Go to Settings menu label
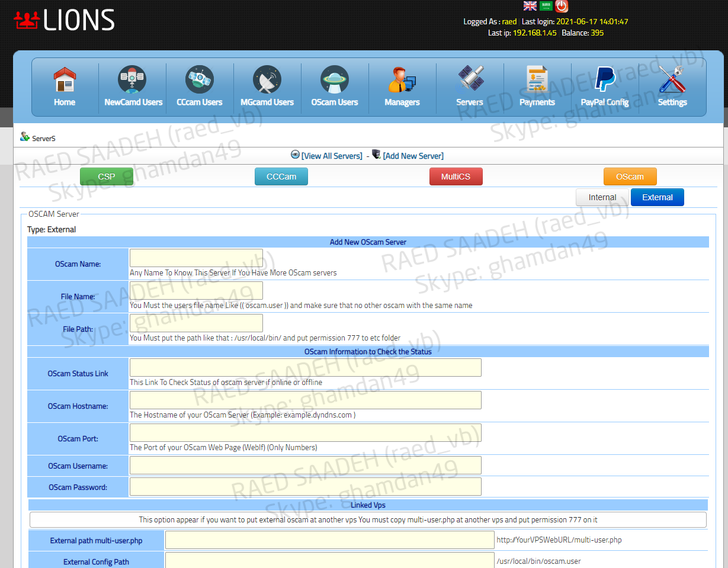The image size is (728, 568). pyautogui.click(x=672, y=102)
